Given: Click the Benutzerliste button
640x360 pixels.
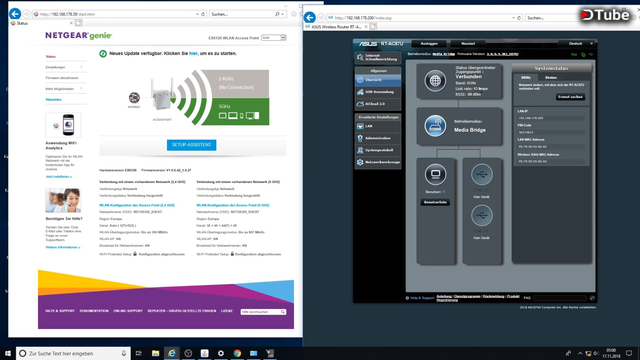Looking at the screenshot, I should 435,202.
